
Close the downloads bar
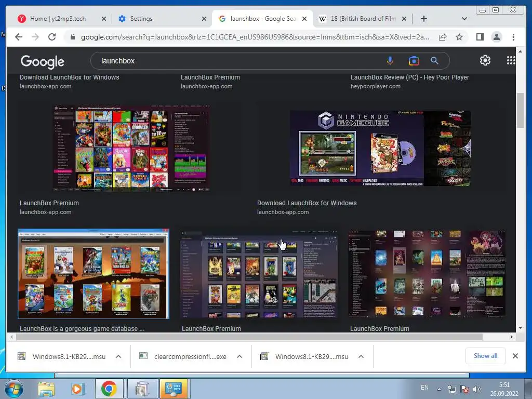[x=515, y=356]
